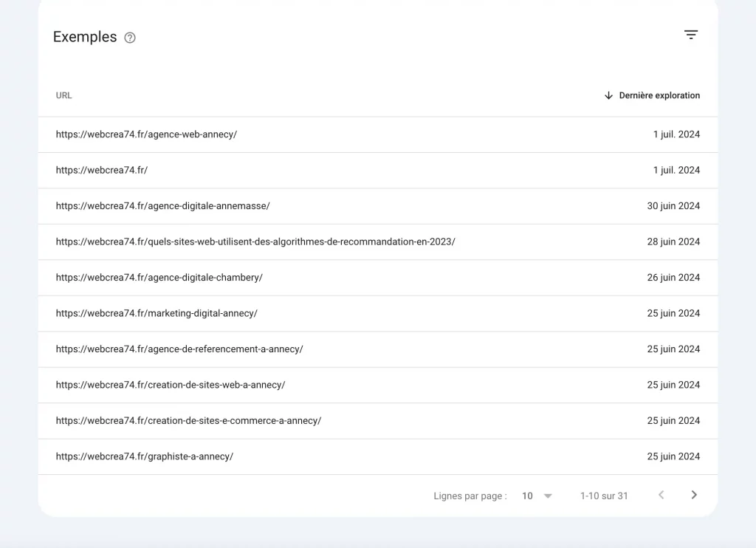Click the sort arrow beside Dernière exploration
Viewport: 756px width, 548px height.
pyautogui.click(x=608, y=95)
